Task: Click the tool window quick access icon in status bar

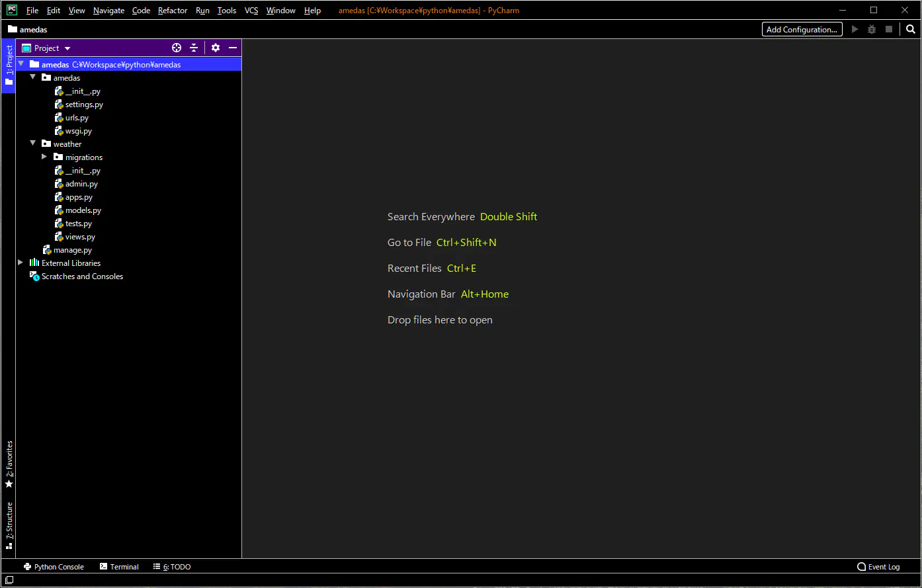Action: tap(9, 580)
